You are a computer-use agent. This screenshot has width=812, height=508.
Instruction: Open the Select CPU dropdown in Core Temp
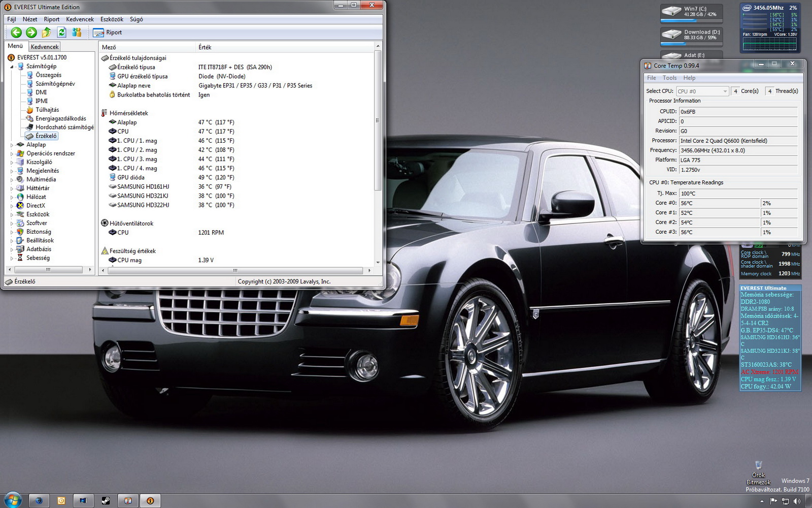coord(702,91)
